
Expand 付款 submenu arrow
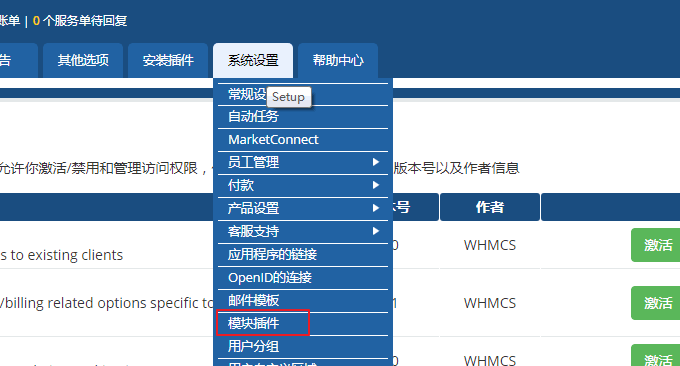pyautogui.click(x=376, y=185)
